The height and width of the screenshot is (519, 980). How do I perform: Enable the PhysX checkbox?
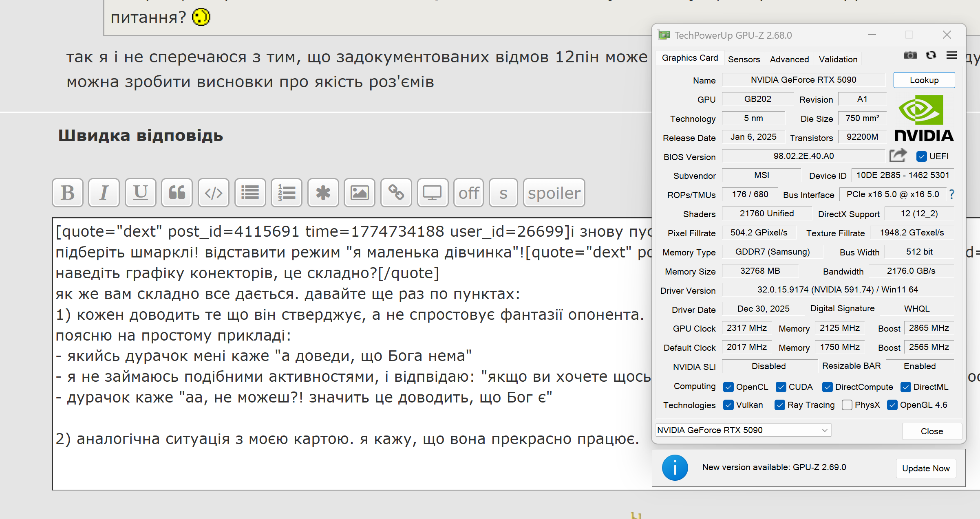[847, 405]
